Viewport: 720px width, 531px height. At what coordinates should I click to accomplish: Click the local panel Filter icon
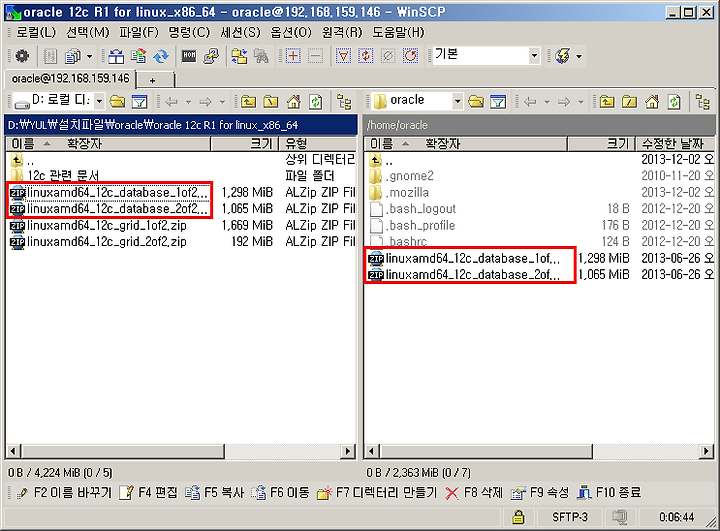coord(140,101)
